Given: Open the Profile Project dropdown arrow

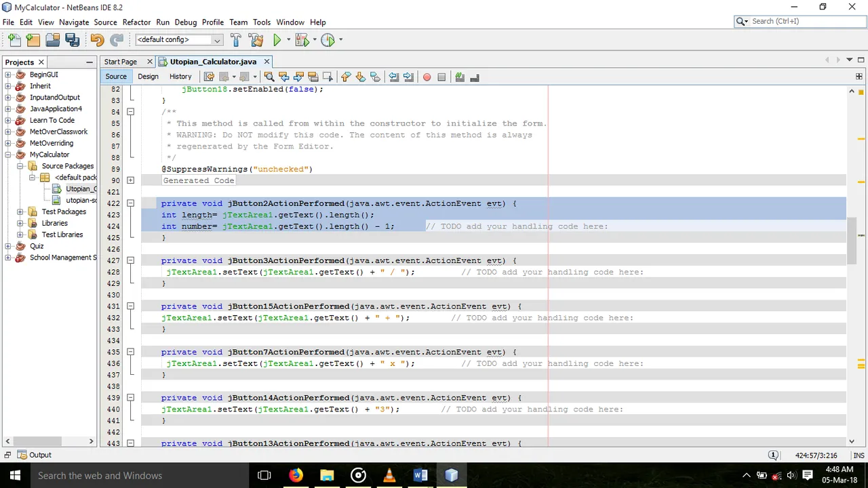Looking at the screenshot, I should click(x=340, y=40).
